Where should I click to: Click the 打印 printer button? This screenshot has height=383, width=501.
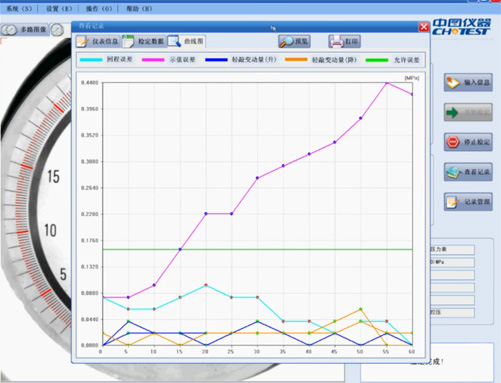pos(344,41)
